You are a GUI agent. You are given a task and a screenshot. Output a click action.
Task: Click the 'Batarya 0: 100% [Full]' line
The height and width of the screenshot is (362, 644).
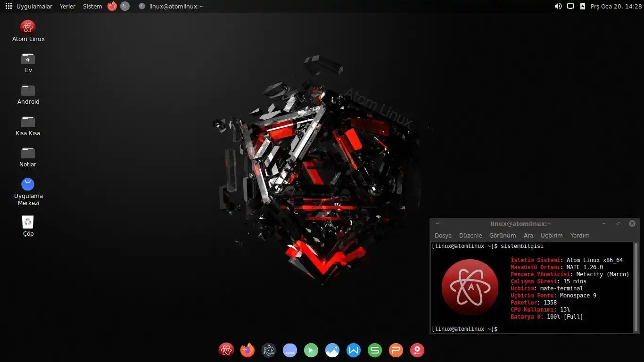point(547,317)
